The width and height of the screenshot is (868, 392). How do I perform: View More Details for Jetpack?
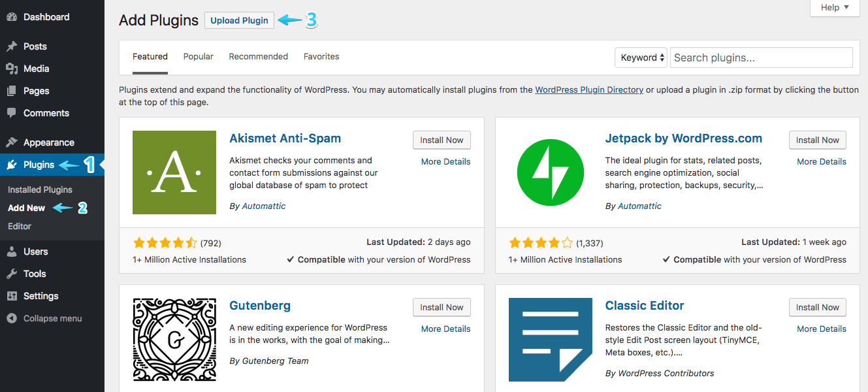pyautogui.click(x=822, y=161)
